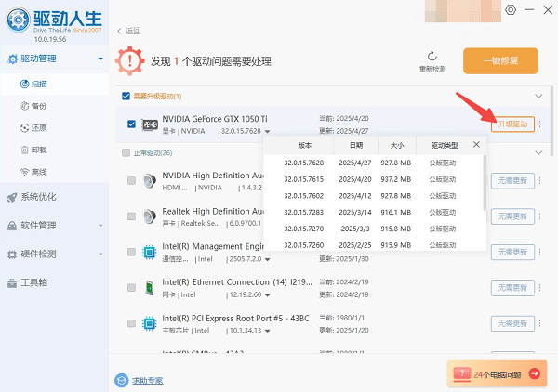Toggle the 需要升级驱动 group checkbox
The image size is (558, 392).
(x=126, y=96)
